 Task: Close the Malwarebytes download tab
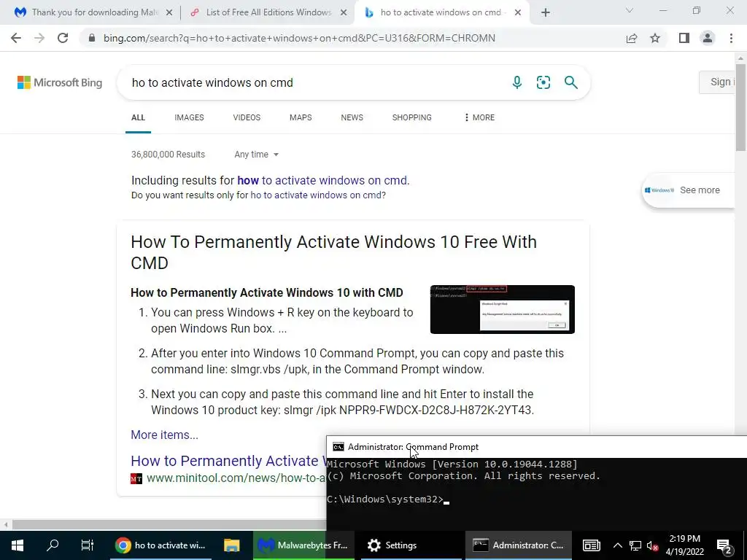(x=169, y=13)
